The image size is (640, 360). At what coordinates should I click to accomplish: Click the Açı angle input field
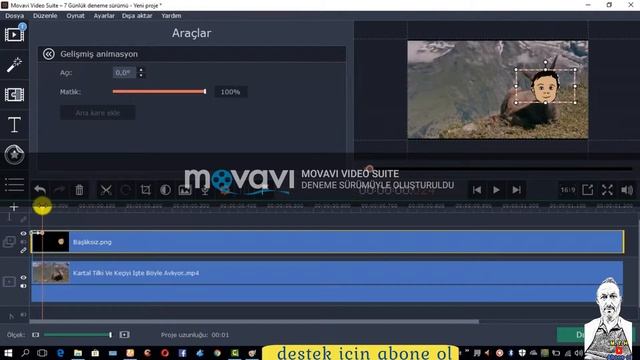(124, 72)
